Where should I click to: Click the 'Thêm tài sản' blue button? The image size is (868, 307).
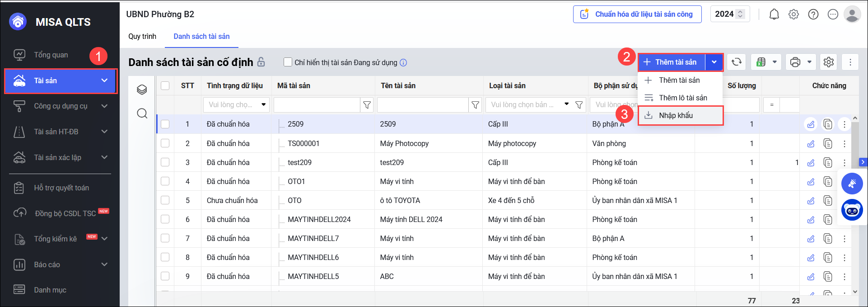(x=672, y=62)
